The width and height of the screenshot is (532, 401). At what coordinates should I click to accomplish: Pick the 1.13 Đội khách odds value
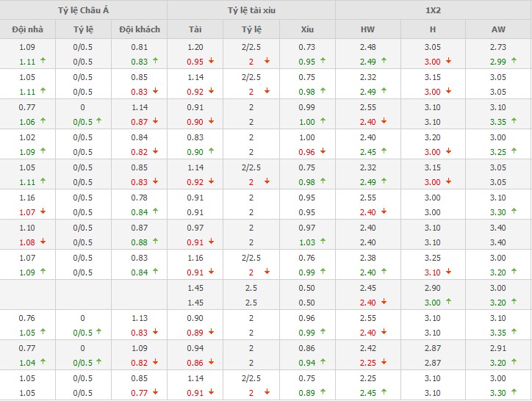pyautogui.click(x=139, y=319)
